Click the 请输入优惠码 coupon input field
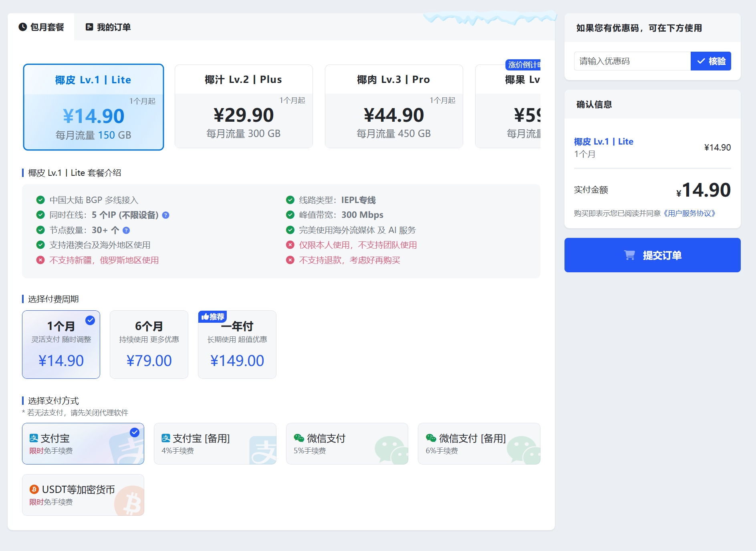This screenshot has height=551, width=756. point(632,61)
